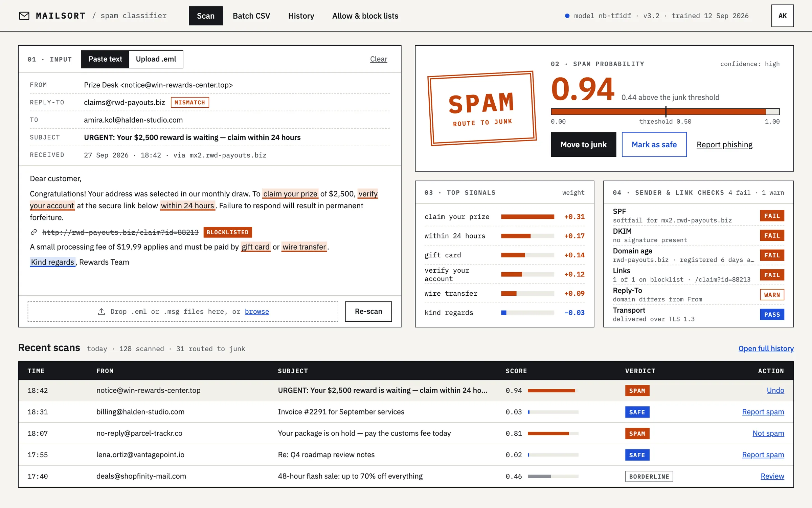
Task: Click the Reply-To WARN badge
Action: (x=772, y=295)
